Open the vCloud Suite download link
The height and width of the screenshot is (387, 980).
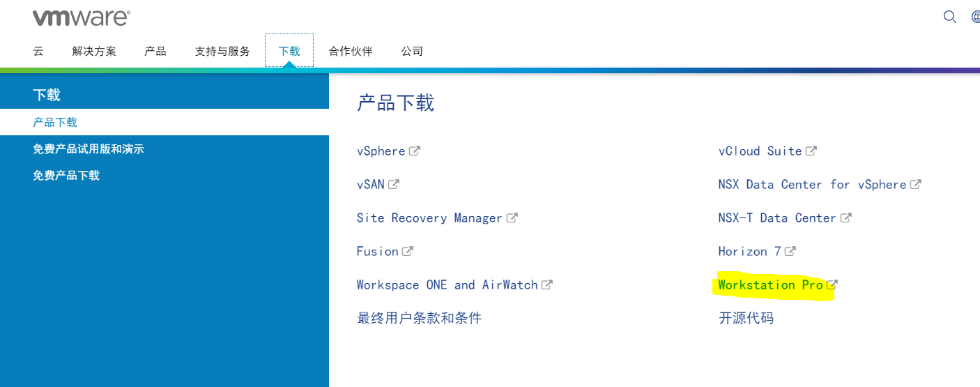[x=760, y=151]
